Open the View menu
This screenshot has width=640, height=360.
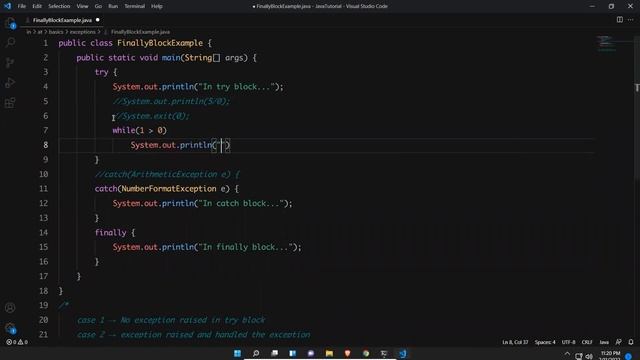point(82,6)
